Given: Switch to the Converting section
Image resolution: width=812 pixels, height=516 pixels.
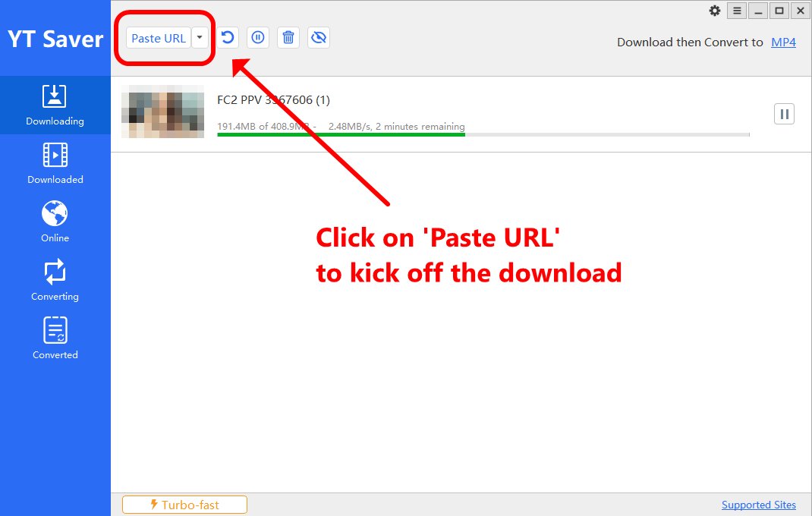Looking at the screenshot, I should tap(55, 280).
